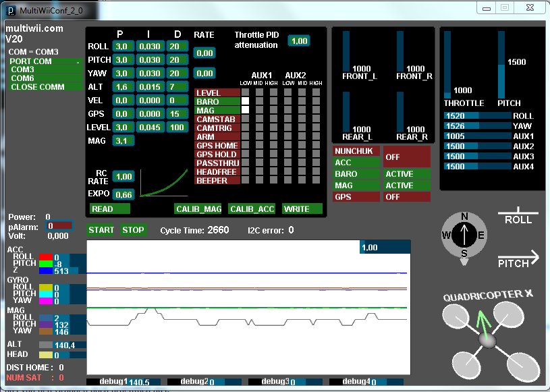Click ACC PITCH green color swatch
The height and width of the screenshot is (392, 550).
46,264
